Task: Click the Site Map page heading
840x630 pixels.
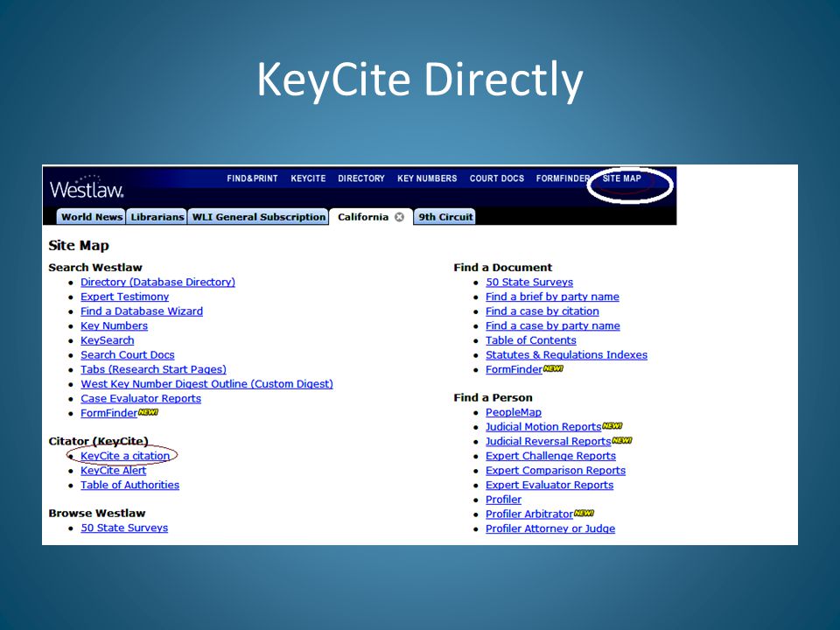Action: click(79, 245)
